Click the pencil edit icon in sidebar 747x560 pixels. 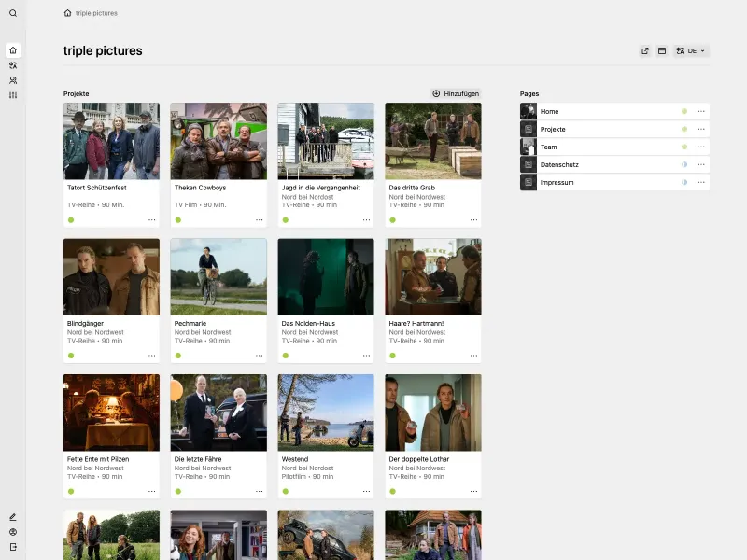(x=13, y=517)
